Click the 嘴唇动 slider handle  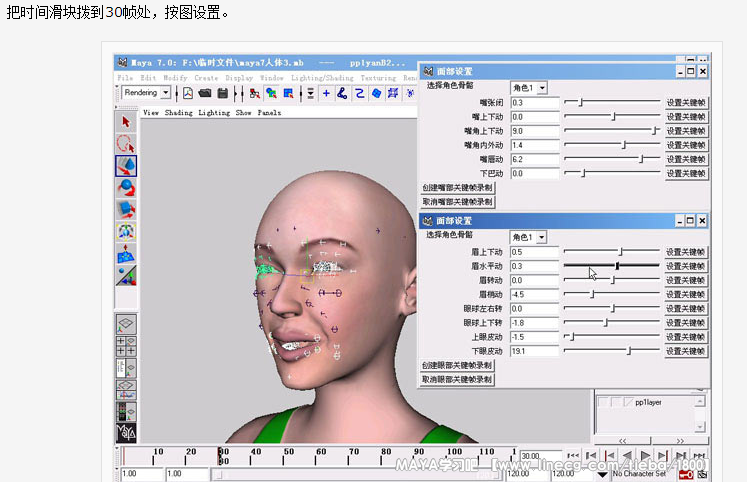coord(641,159)
